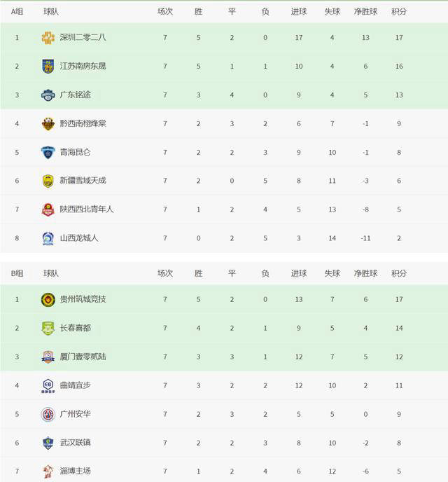This screenshot has width=448, height=482.
Task: Click the 净胜球 column header in B组
Action: [x=365, y=273]
